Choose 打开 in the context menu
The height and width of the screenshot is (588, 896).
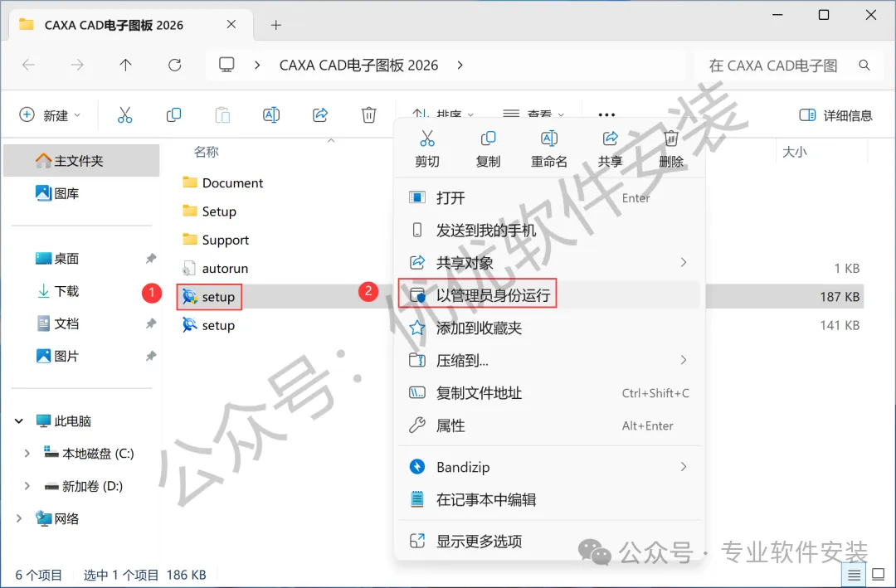[x=549, y=197]
